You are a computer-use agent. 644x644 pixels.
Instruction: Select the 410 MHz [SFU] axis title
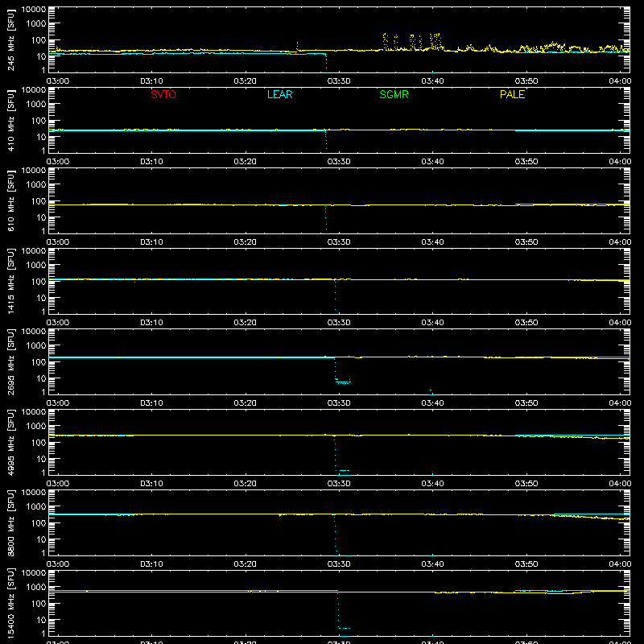pyautogui.click(x=11, y=121)
